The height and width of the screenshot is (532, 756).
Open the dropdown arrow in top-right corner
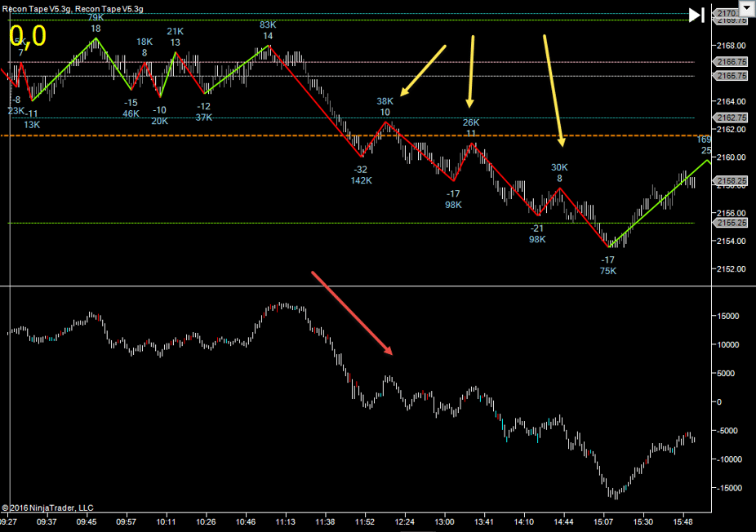[746, 10]
